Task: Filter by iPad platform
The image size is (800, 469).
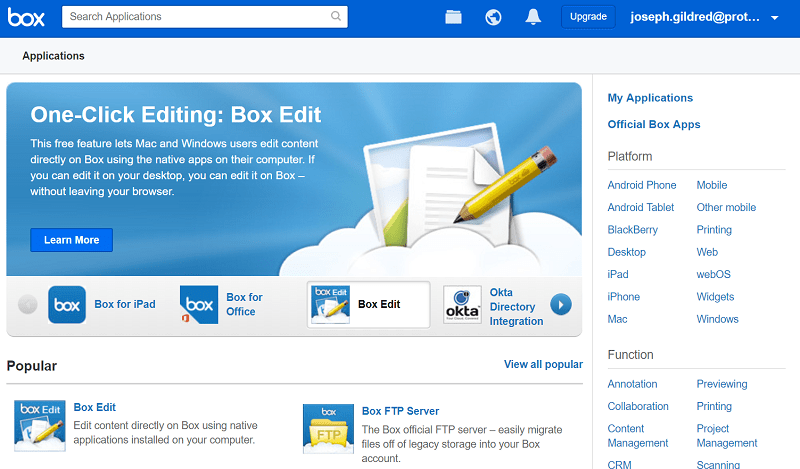Action: coord(618,275)
